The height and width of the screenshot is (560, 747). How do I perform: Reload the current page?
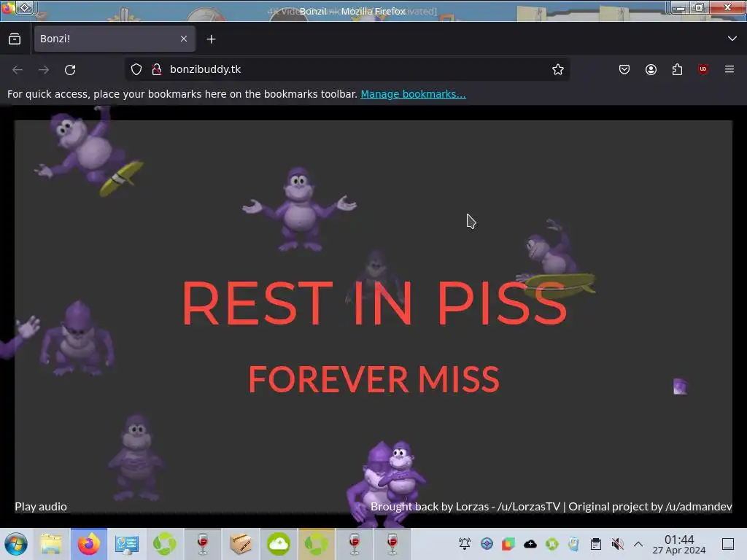(x=70, y=69)
